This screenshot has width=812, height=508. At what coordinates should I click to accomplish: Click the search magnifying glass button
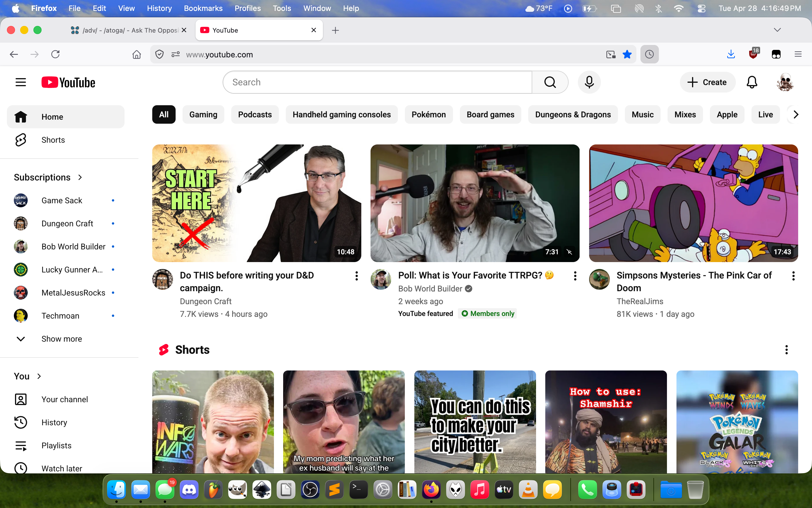(550, 82)
